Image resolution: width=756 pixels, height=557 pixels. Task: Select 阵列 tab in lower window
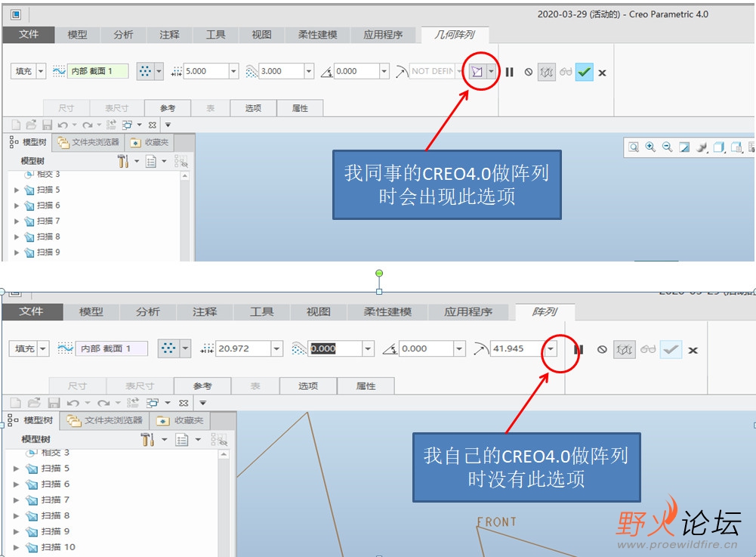545,312
